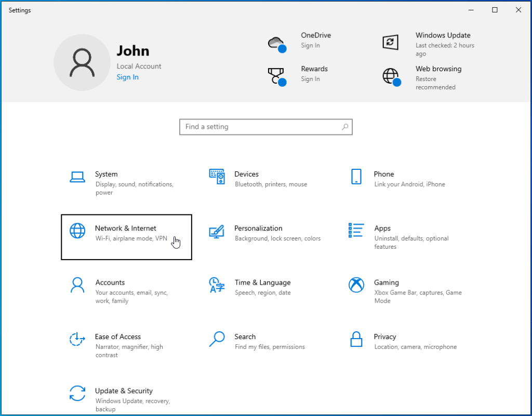Click the Windows Update status icon

point(390,42)
